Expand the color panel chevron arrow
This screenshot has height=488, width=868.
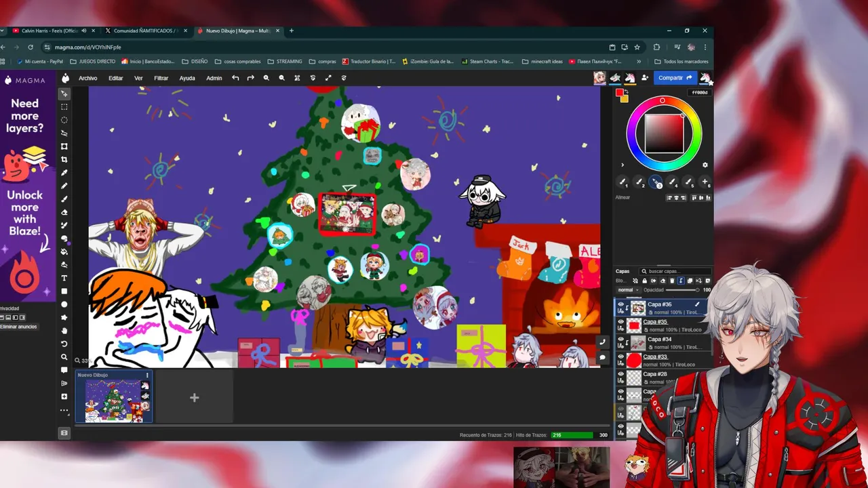623,165
